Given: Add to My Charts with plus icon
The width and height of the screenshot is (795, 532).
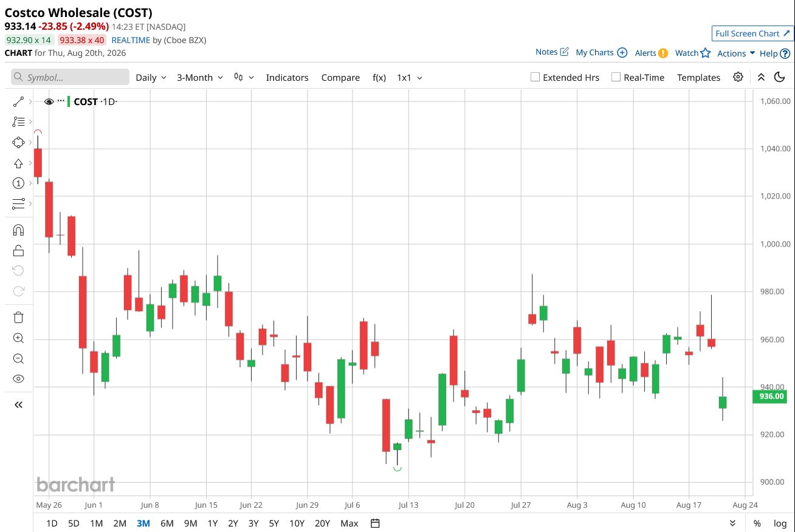Looking at the screenshot, I should click(622, 53).
